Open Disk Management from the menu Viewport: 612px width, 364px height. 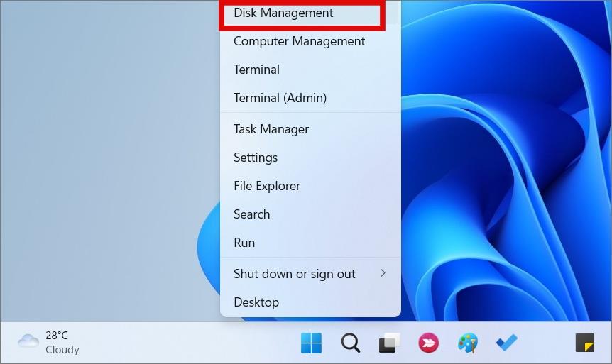[310, 13]
